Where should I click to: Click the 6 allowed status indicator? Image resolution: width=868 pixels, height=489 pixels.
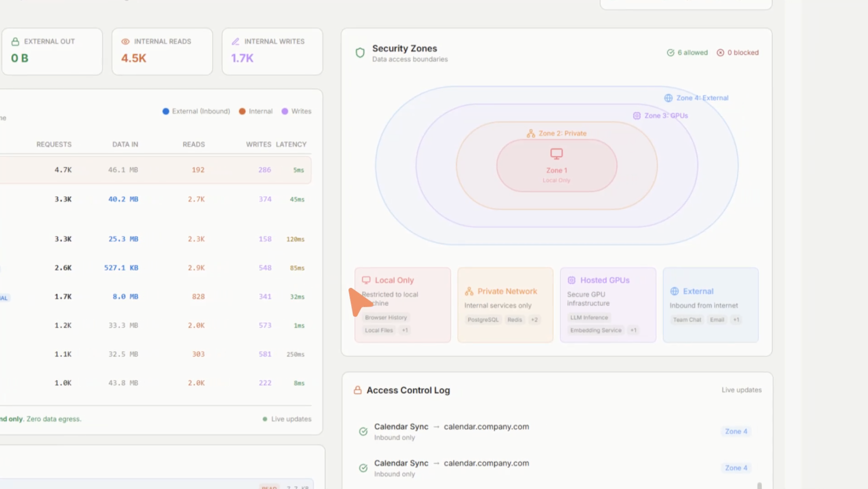tap(687, 53)
